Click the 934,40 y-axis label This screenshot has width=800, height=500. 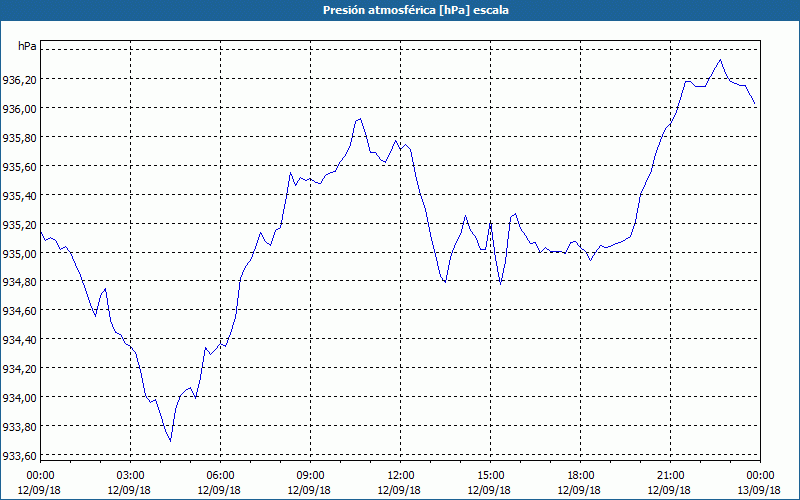click(19, 340)
